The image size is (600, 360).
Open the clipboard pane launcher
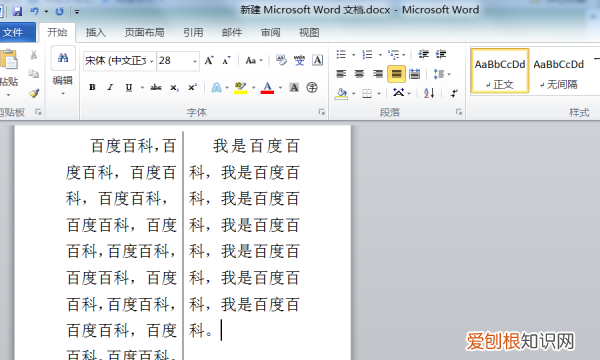coord(38,112)
